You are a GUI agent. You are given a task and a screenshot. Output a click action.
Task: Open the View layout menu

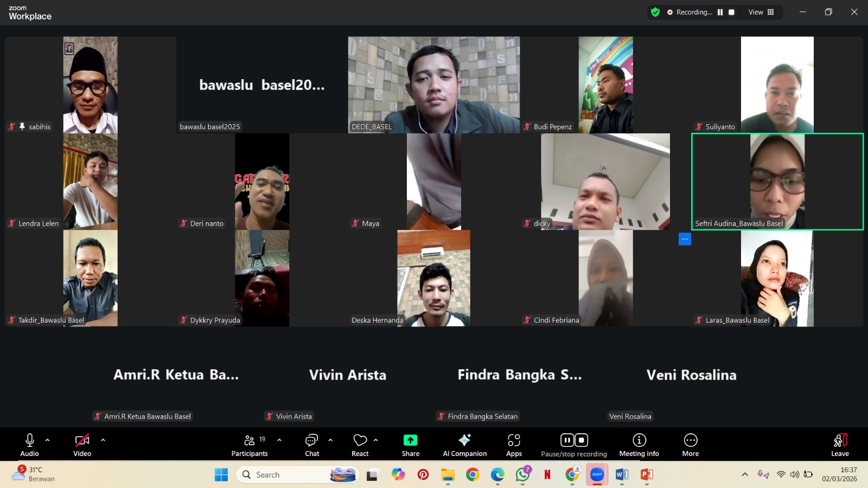pos(761,12)
